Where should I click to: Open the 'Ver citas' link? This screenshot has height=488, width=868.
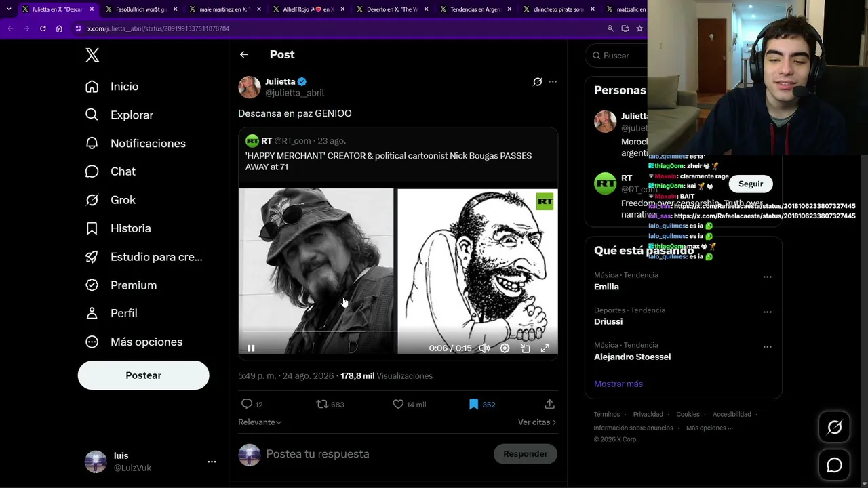point(537,422)
